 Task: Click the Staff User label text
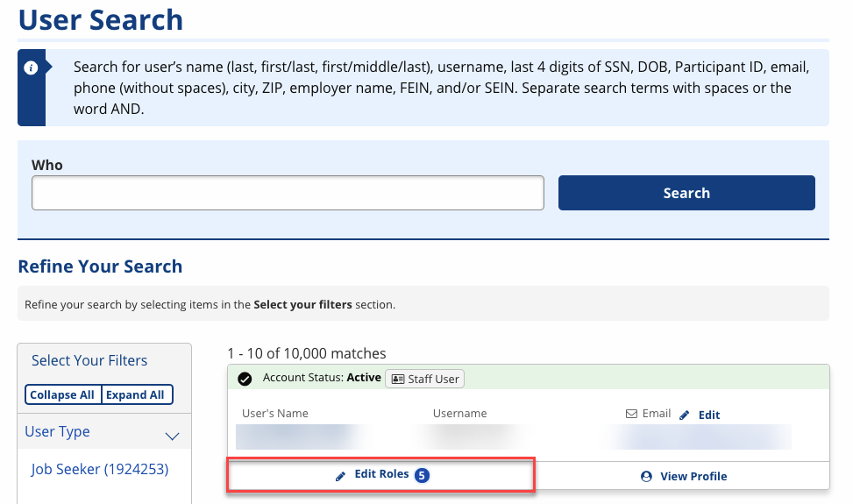434,379
